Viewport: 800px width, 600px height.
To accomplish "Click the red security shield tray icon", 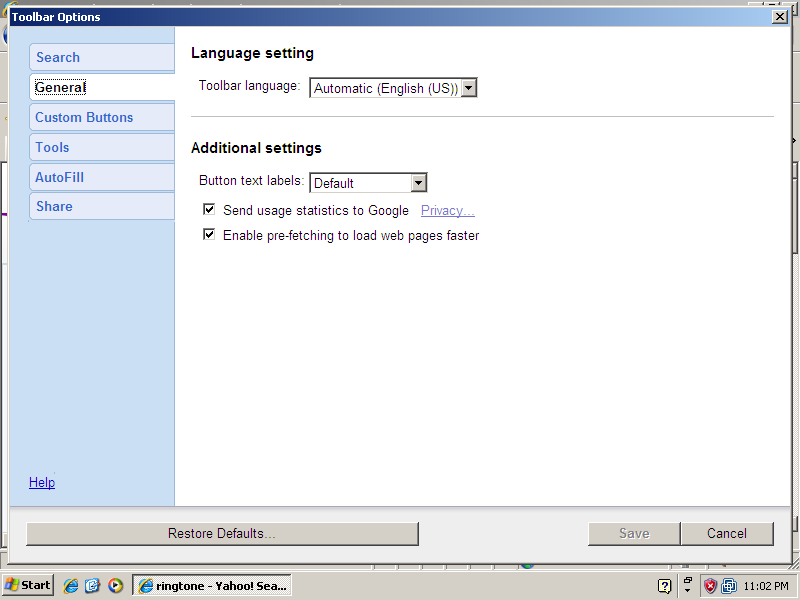I will click(710, 586).
